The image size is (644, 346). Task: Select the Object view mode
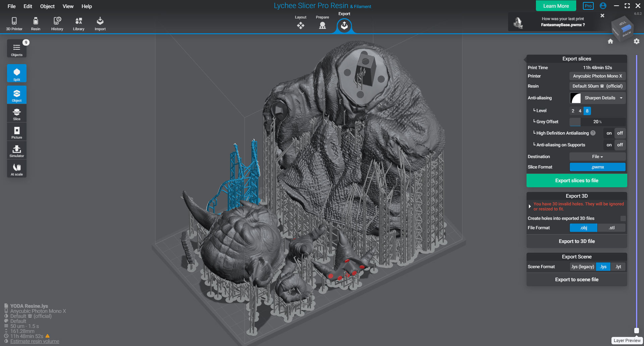coord(17,95)
